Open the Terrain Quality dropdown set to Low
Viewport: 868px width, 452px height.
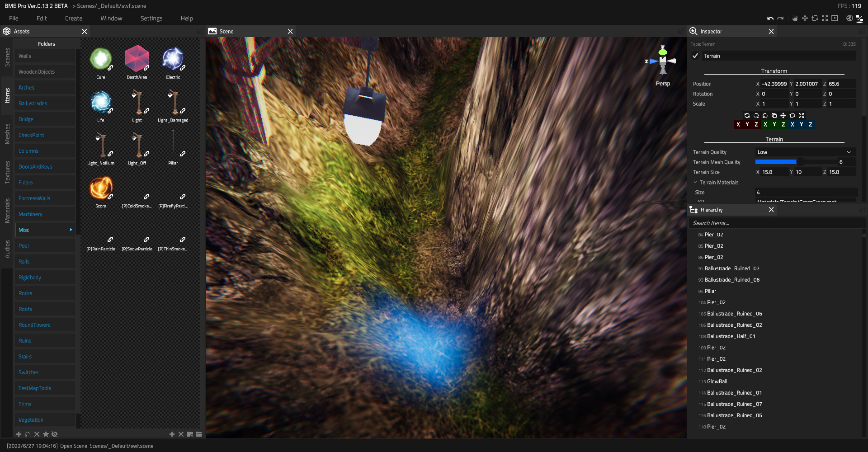805,152
